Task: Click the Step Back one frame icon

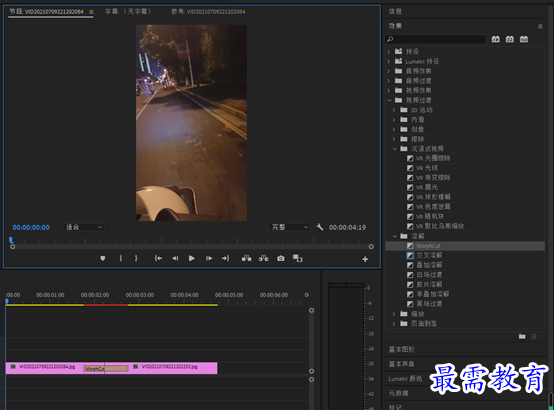Action: point(175,258)
